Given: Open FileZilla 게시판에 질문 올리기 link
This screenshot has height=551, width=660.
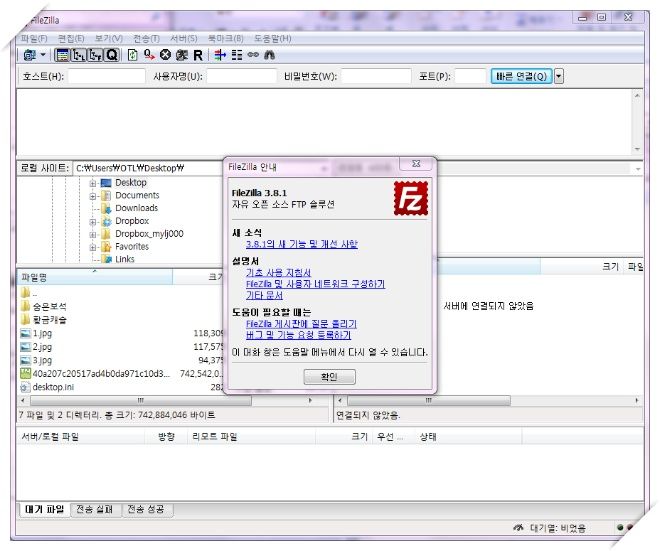Looking at the screenshot, I should tap(301, 324).
